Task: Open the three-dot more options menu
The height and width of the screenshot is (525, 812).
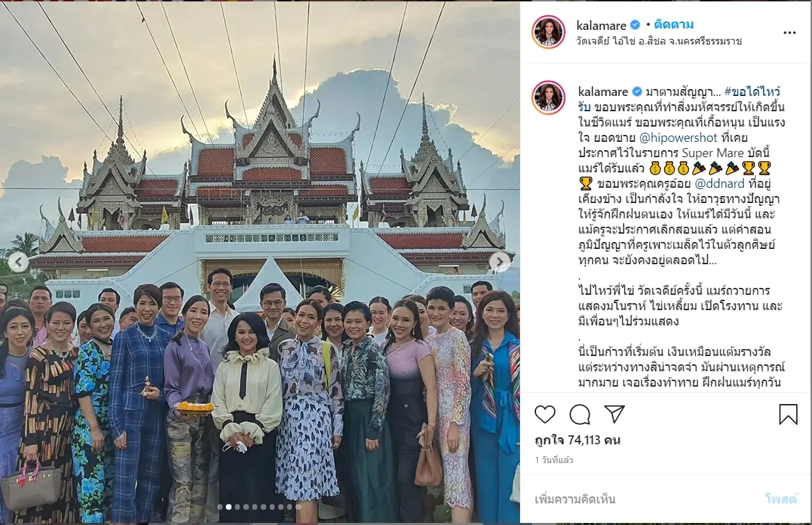Action: tap(789, 33)
